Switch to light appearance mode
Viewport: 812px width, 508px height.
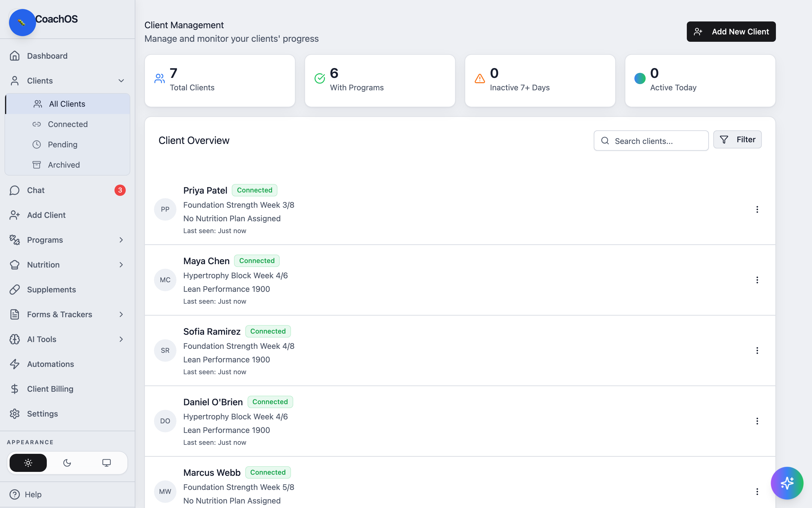click(x=28, y=463)
